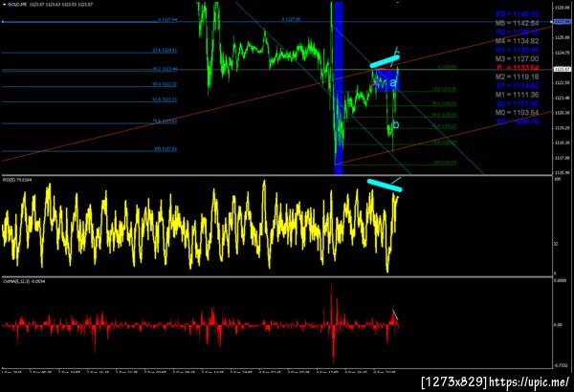
Task: Open the dropdown arrow beside GOLD,M5
Action: 4,5
